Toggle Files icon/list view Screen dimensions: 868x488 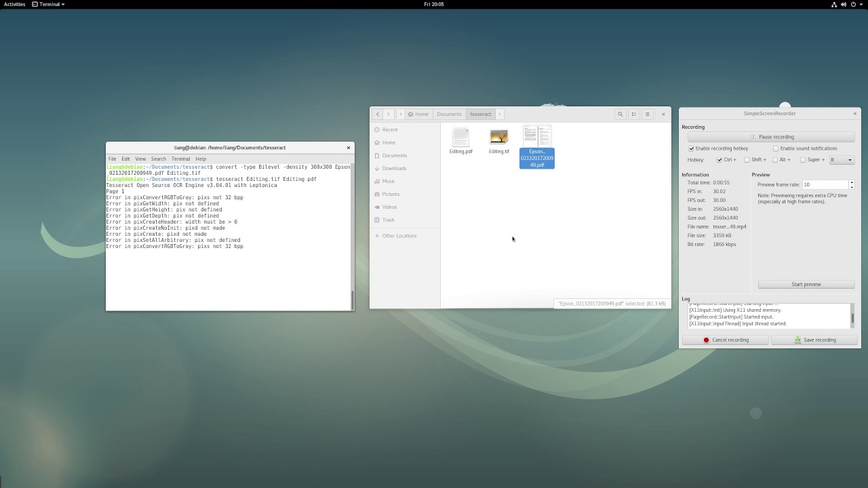(634, 114)
